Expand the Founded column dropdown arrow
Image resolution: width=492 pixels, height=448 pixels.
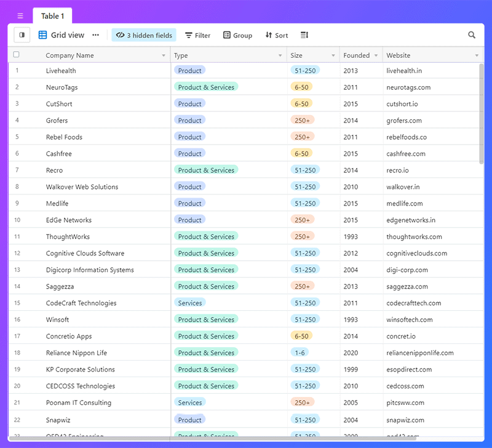click(376, 55)
